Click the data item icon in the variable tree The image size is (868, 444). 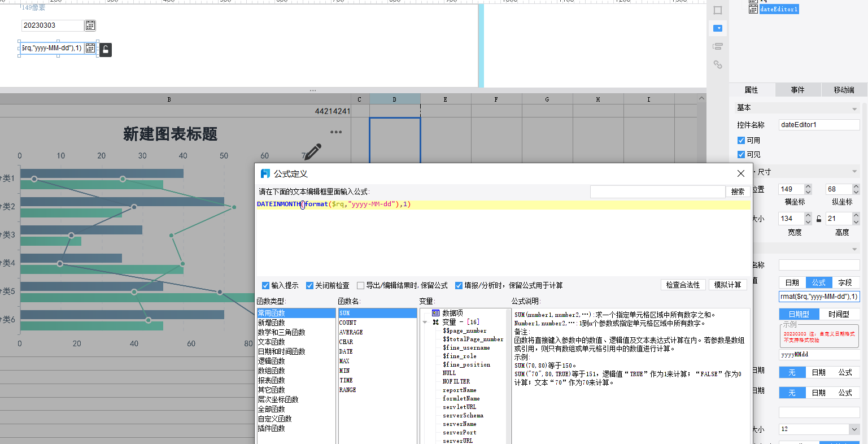(x=435, y=313)
